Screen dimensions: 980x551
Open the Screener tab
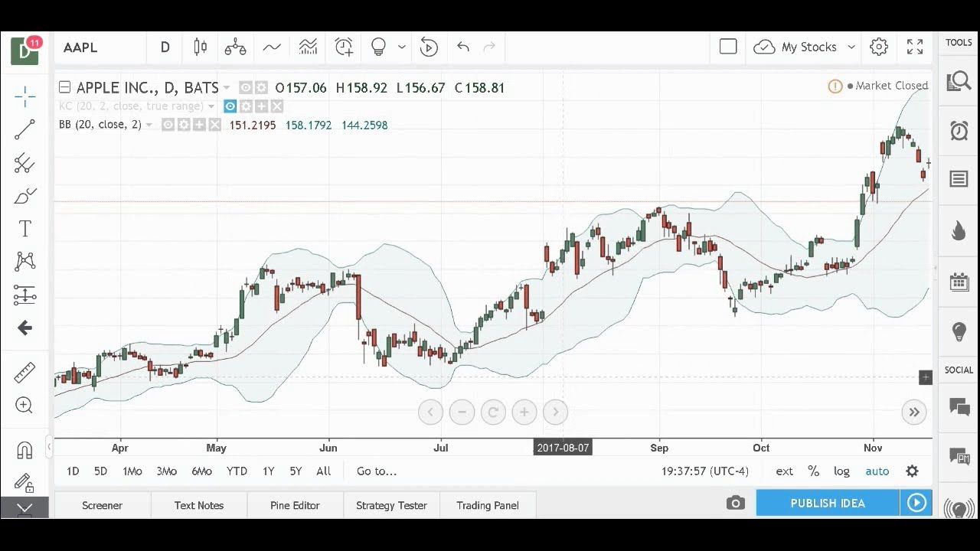(x=102, y=505)
